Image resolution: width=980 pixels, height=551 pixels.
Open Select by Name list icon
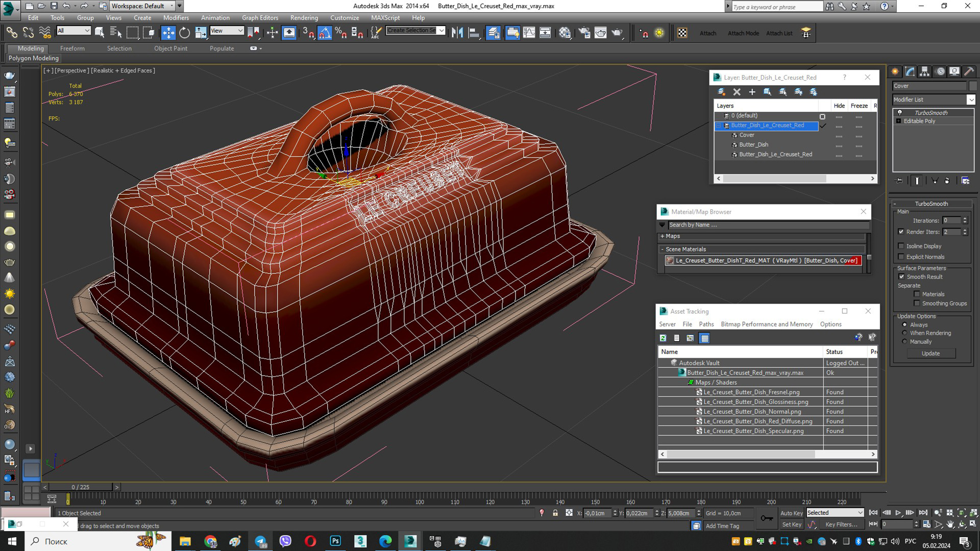click(x=116, y=33)
